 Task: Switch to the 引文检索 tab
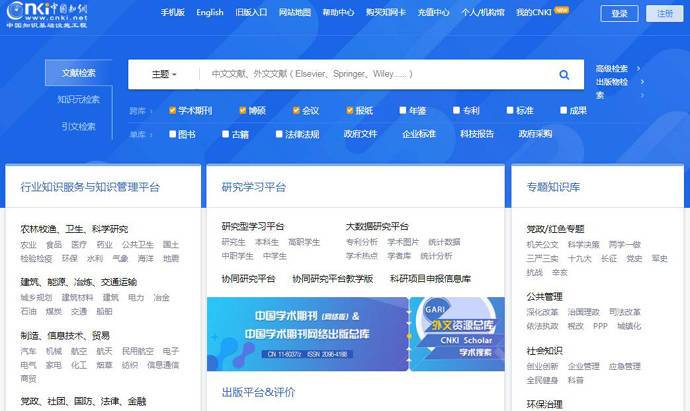point(78,126)
